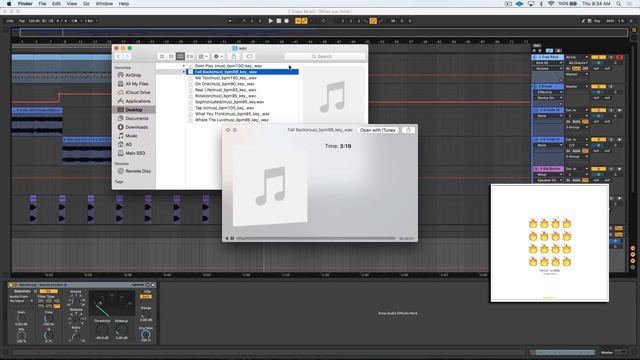The width and height of the screenshot is (640, 360).
Task: Click the Share button in Finder toolbar
Action: click(x=234, y=56)
